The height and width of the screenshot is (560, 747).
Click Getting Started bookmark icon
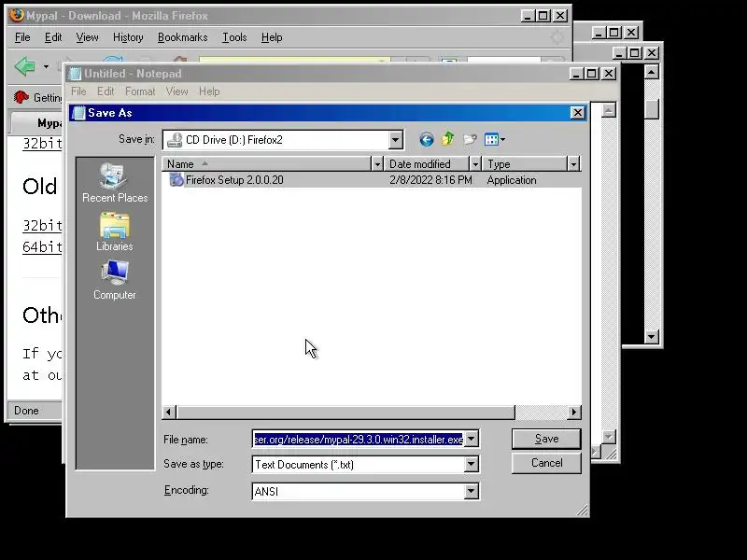click(x=21, y=97)
